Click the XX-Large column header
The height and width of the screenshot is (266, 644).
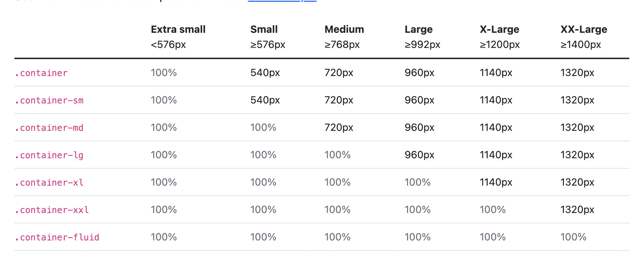[x=583, y=30]
